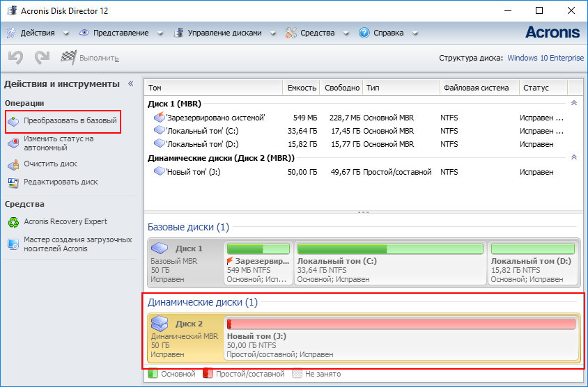Select the 'Локальный том' (C:) row

click(363, 131)
